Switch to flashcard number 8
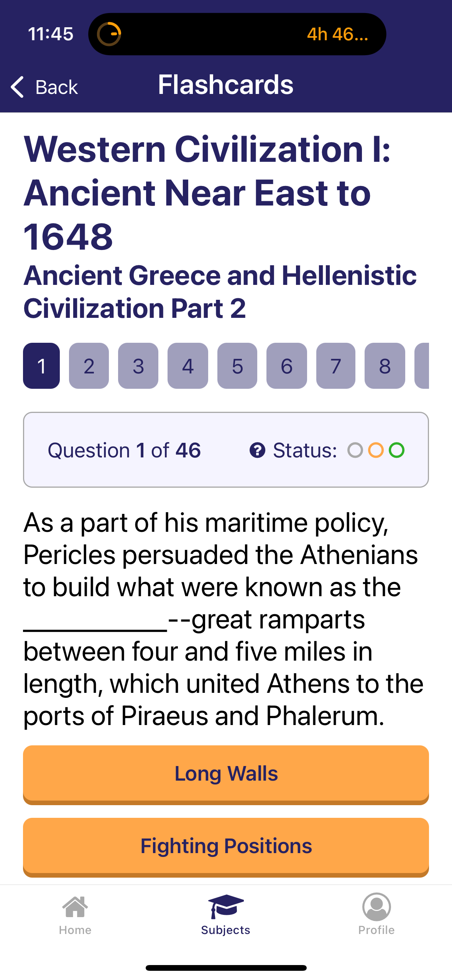 [385, 366]
